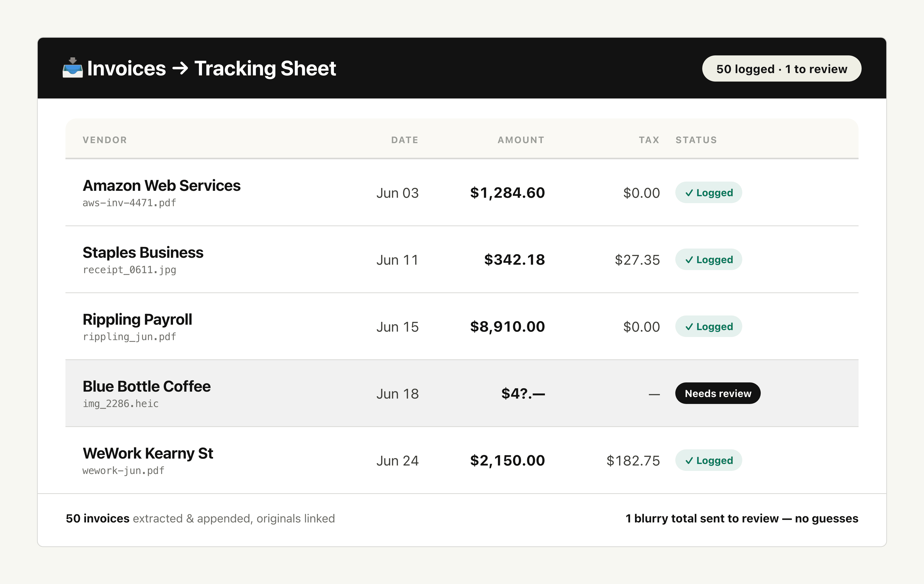Click the Jun 24 date cell
The height and width of the screenshot is (584, 924).
[397, 461]
